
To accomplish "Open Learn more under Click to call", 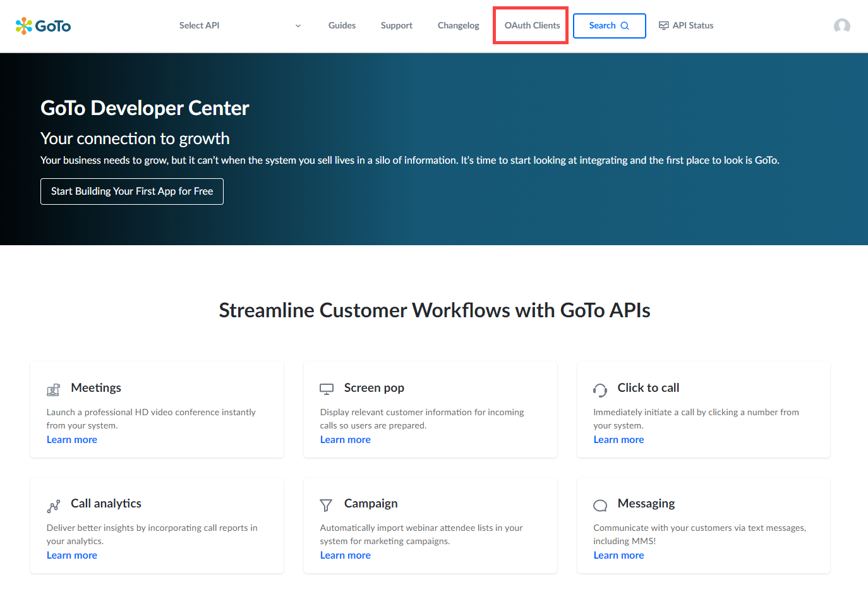I will click(619, 440).
